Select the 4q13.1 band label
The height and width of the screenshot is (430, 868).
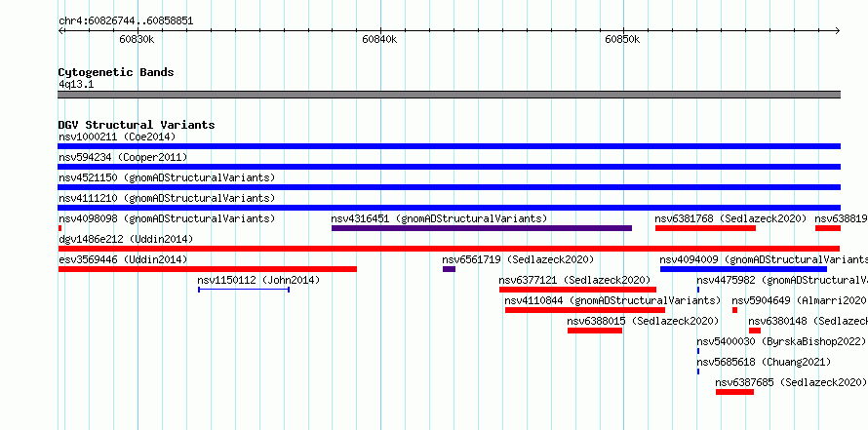(x=76, y=85)
